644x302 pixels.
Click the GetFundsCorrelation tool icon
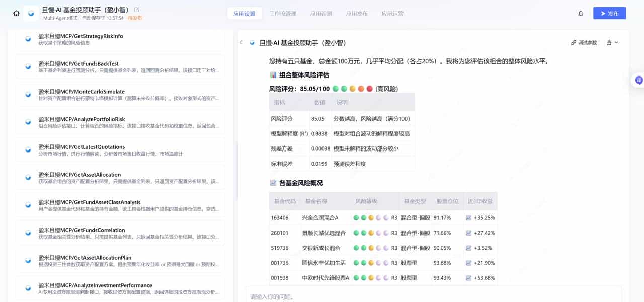click(28, 233)
